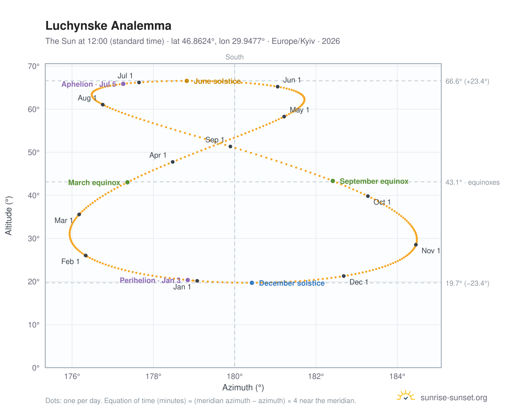
Task: Click the September equinox green dot
Action: (333, 181)
